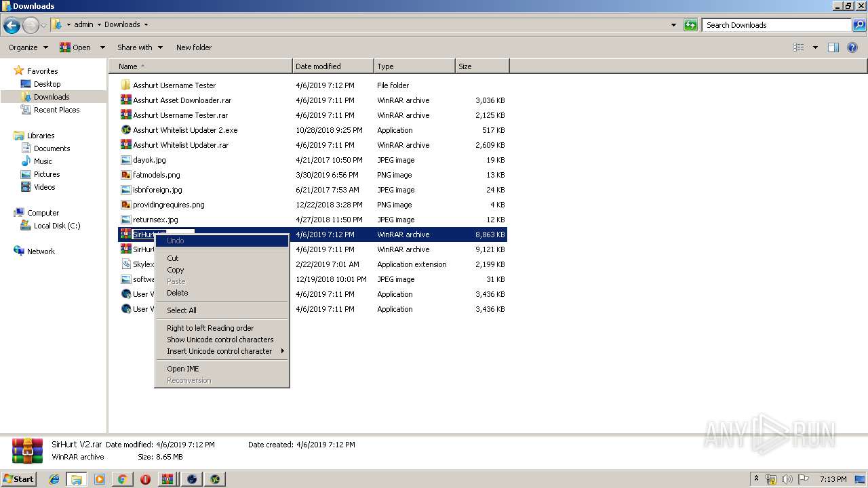This screenshot has height=488, width=868.
Task: Launch Opera from the taskbar
Action: tap(145, 479)
